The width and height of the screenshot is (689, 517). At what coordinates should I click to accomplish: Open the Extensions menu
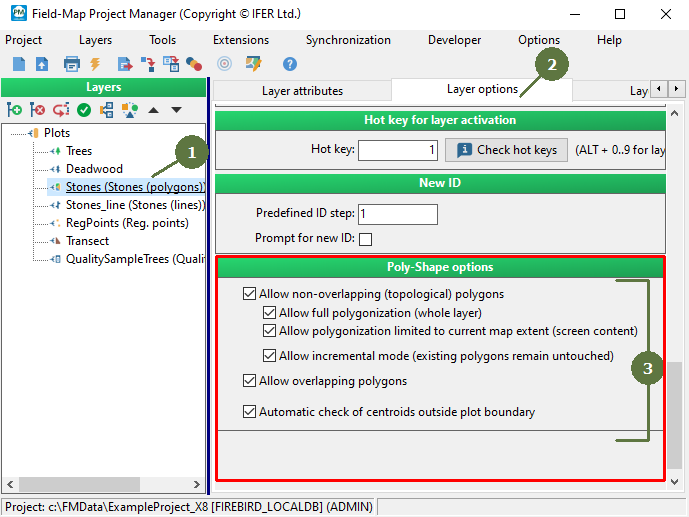(x=240, y=40)
